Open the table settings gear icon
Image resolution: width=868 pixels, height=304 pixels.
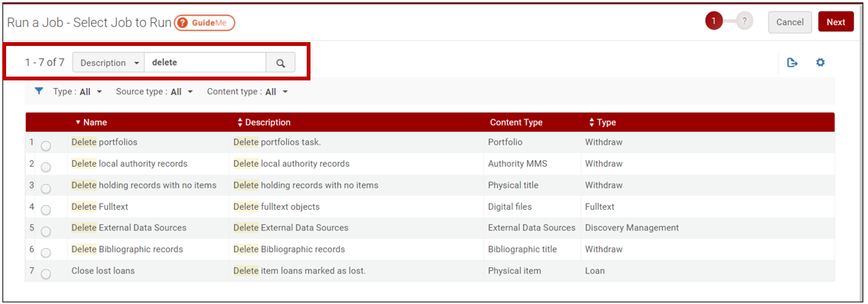point(821,63)
